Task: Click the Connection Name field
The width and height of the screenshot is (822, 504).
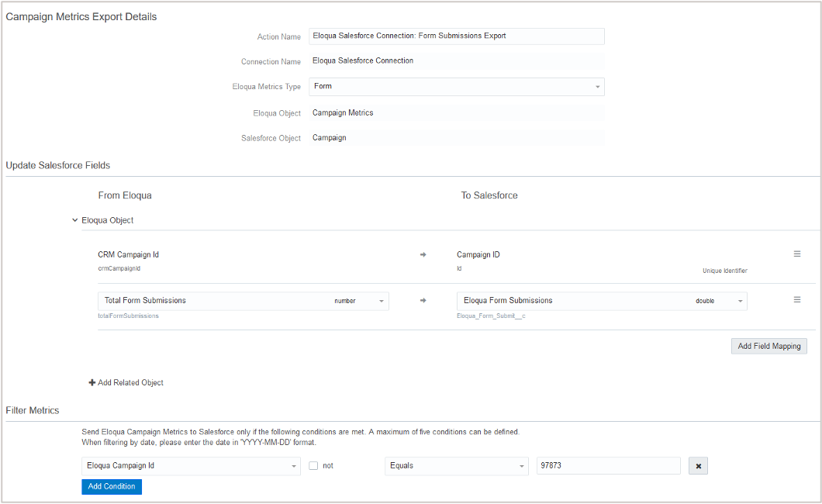Action: coord(456,60)
